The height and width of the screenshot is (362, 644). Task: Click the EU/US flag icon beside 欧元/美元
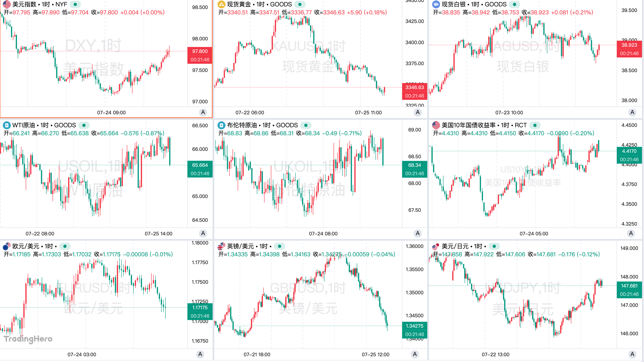tap(7, 246)
